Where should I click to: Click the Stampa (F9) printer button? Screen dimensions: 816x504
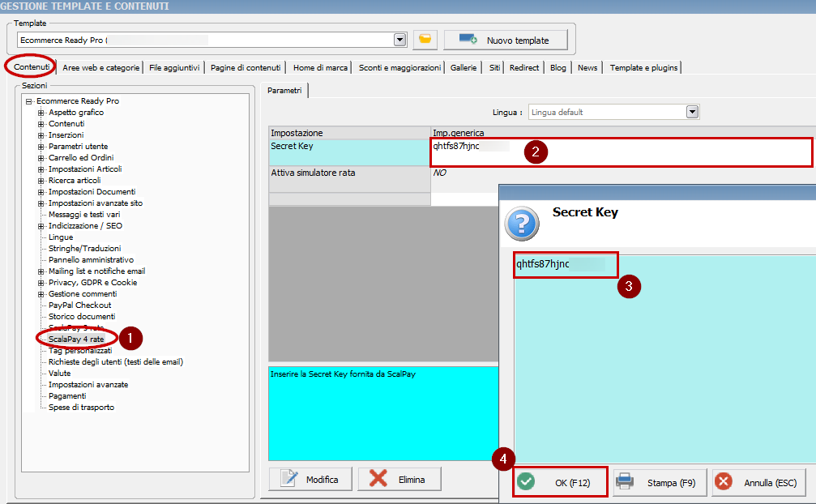point(660,482)
